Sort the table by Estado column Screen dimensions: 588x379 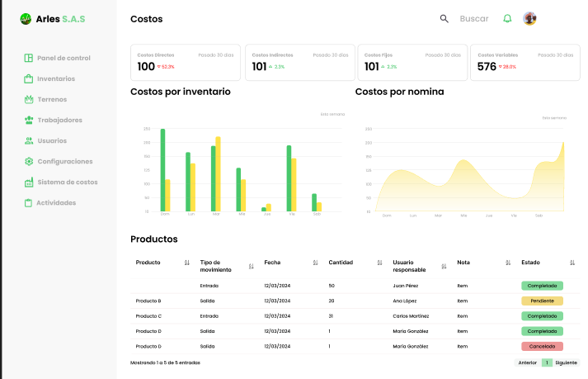coord(573,263)
